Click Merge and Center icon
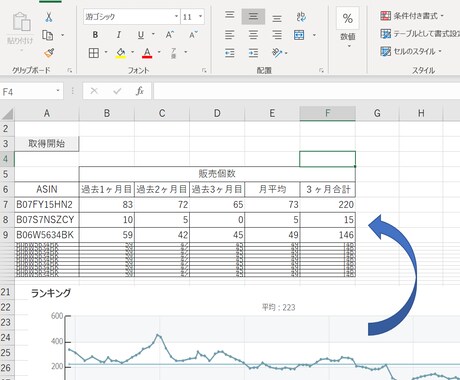460x380 pixels. pyautogui.click(x=299, y=35)
